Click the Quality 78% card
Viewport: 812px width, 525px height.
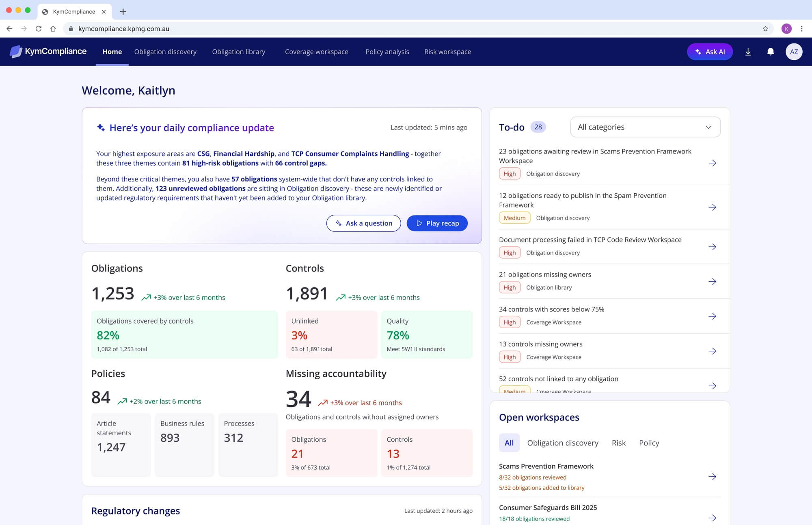coord(427,335)
